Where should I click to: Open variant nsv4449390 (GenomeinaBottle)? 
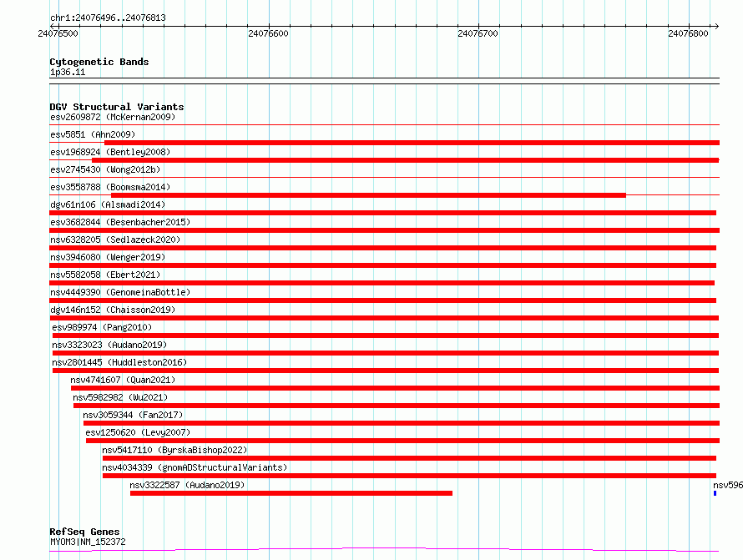(120, 292)
